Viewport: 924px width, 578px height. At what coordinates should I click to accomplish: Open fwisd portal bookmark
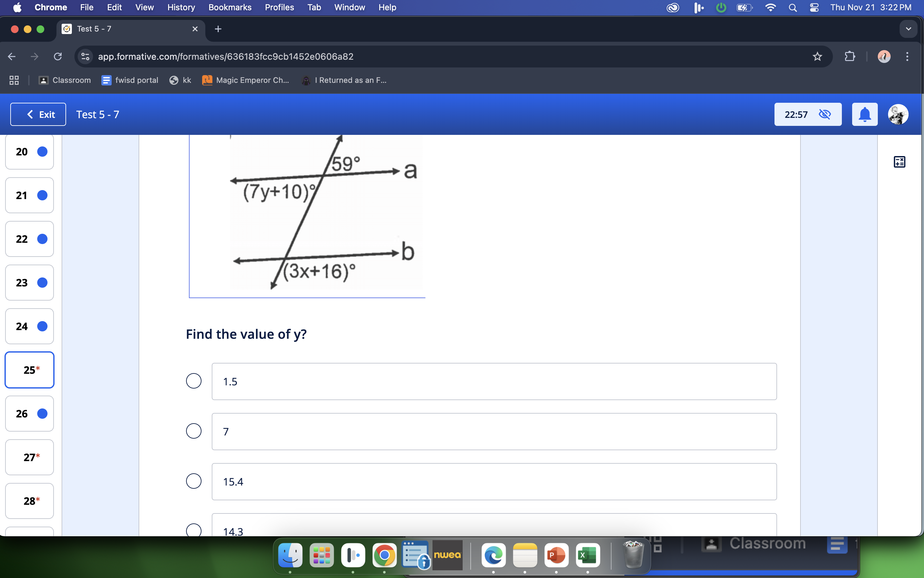pos(130,80)
